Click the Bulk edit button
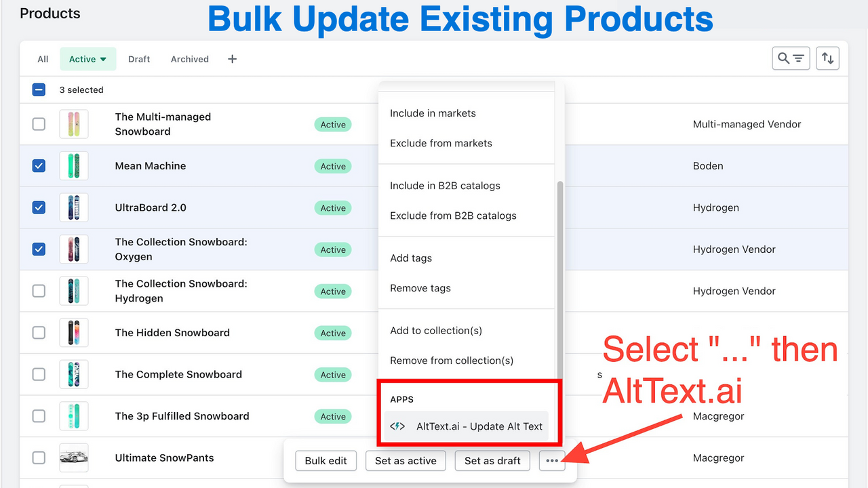 tap(325, 460)
